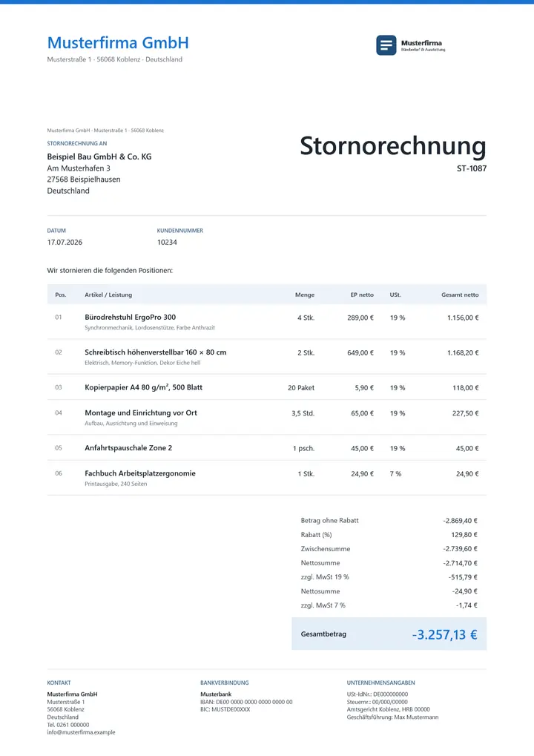Click Printausgabe, 240 Seiten description
The height and width of the screenshot is (756, 534).
pos(116,484)
